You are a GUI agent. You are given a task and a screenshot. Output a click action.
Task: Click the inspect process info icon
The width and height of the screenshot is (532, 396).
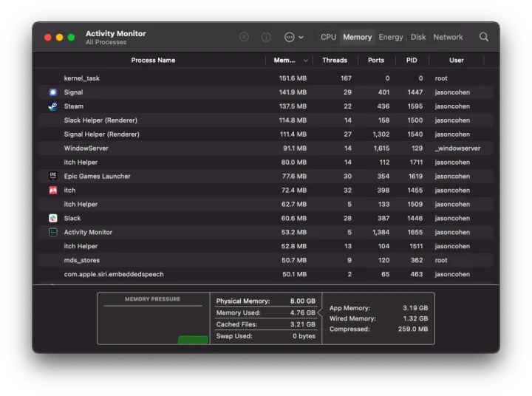click(266, 37)
